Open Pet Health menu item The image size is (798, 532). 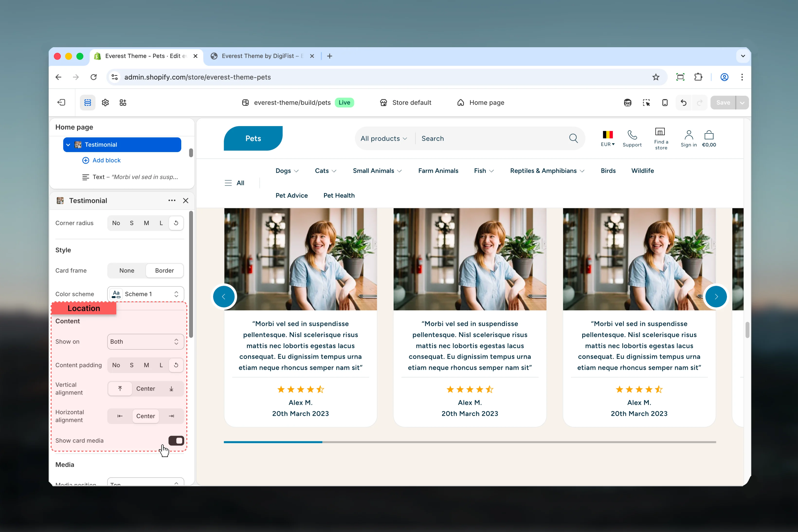339,195
